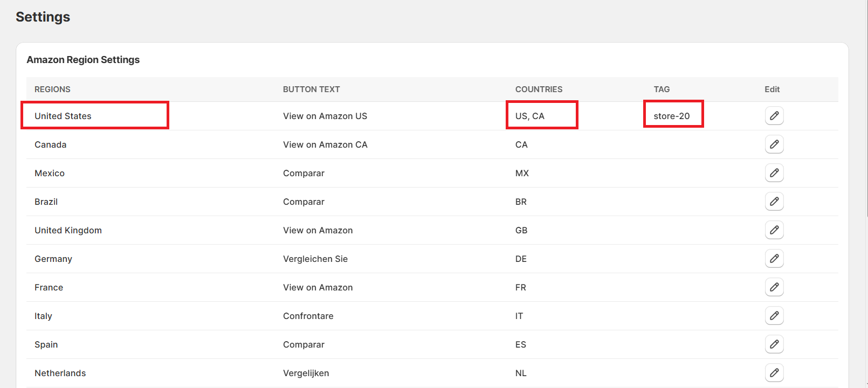Click the 'GB' country code
Image resolution: width=868 pixels, height=388 pixels.
521,230
